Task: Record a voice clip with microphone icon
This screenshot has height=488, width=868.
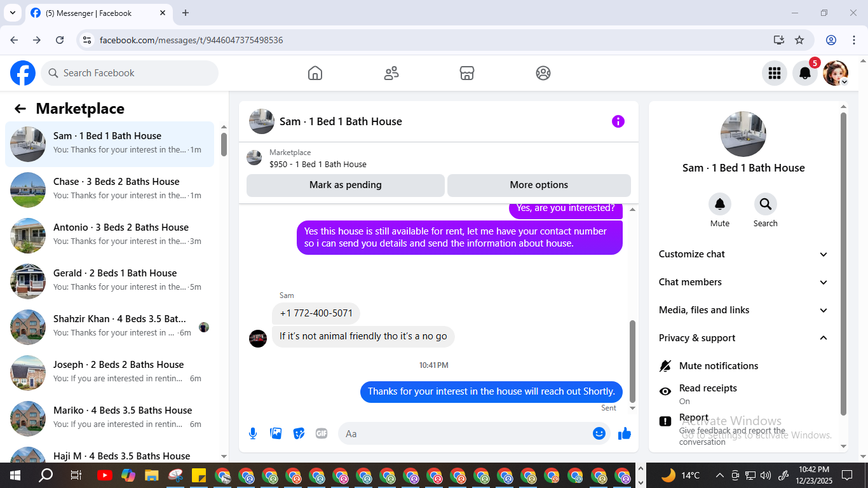Action: tap(253, 433)
